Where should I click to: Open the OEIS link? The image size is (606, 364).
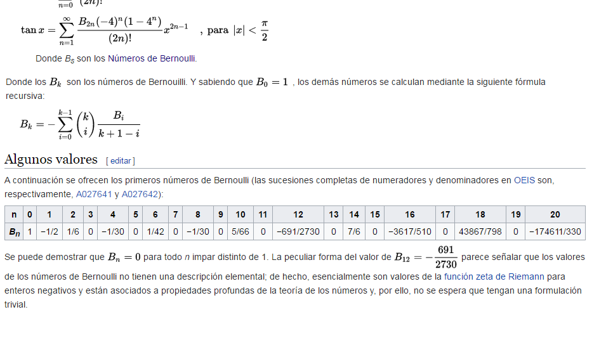(524, 181)
